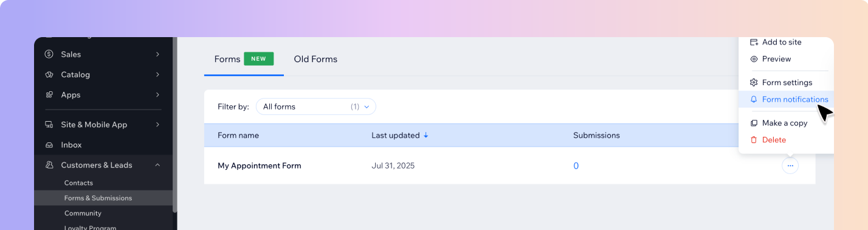Viewport: 868px width, 230px height.
Task: Collapse the Customers & Leads section
Action: click(157, 165)
